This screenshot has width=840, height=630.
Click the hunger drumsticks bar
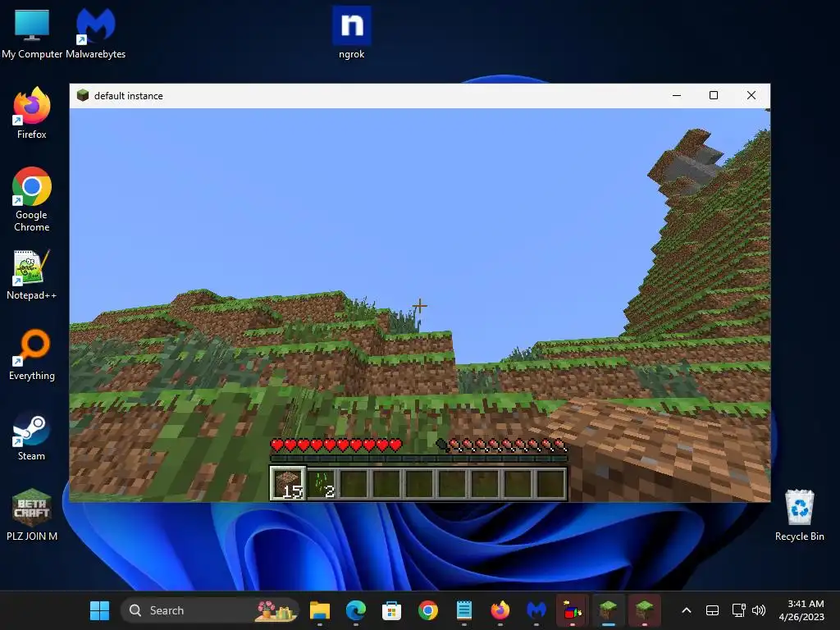tap(501, 445)
